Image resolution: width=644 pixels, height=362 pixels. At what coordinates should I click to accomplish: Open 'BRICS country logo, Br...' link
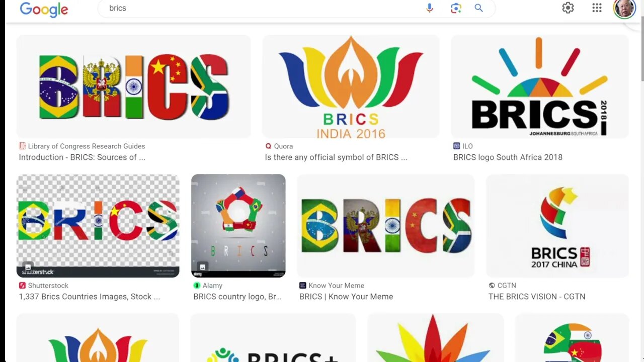point(237,297)
